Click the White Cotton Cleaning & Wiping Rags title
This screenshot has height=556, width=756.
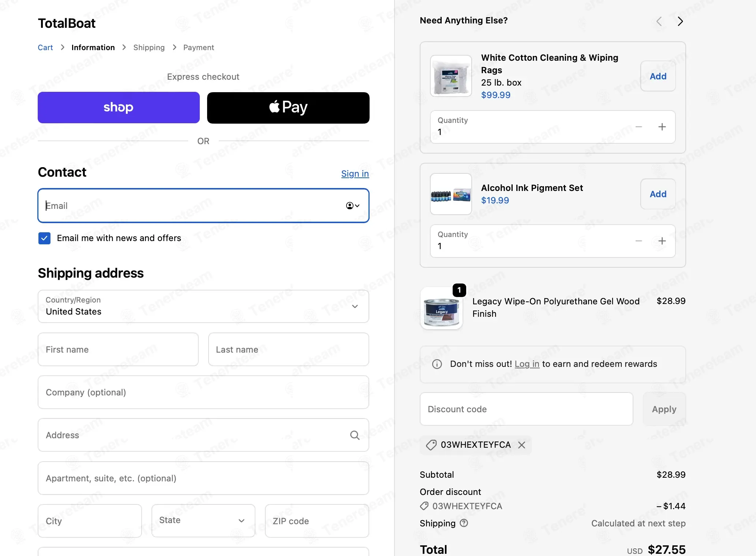(550, 64)
